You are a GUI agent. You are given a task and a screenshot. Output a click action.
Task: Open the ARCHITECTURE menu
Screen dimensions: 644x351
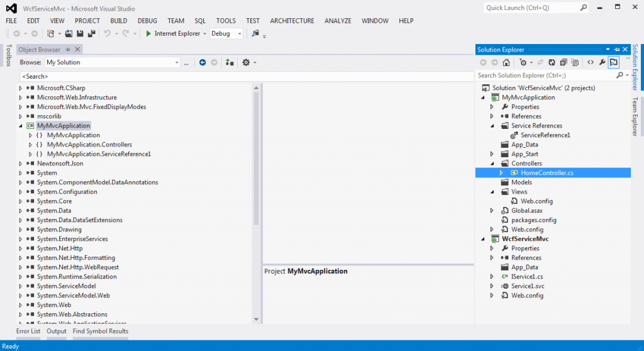(x=292, y=21)
